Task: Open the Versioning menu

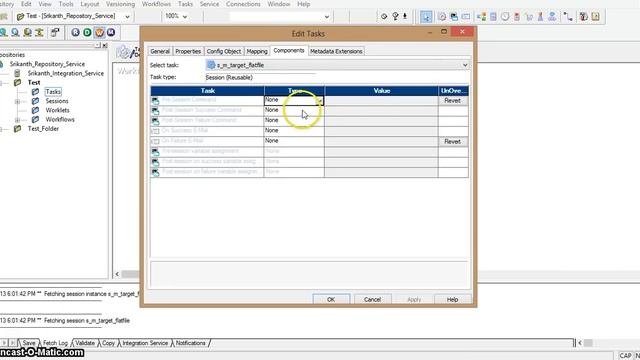Action: (120, 4)
